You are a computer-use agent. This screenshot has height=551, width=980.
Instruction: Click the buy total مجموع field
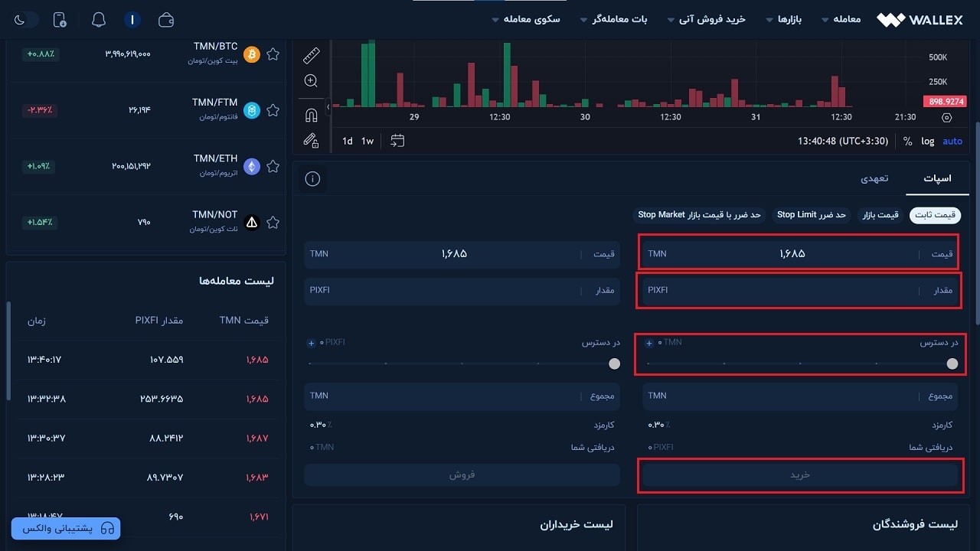point(799,396)
